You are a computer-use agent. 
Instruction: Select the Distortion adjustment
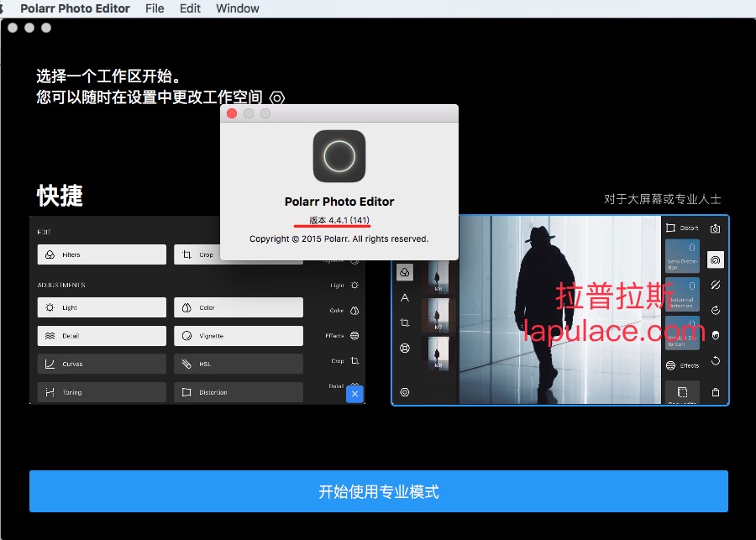point(239,392)
